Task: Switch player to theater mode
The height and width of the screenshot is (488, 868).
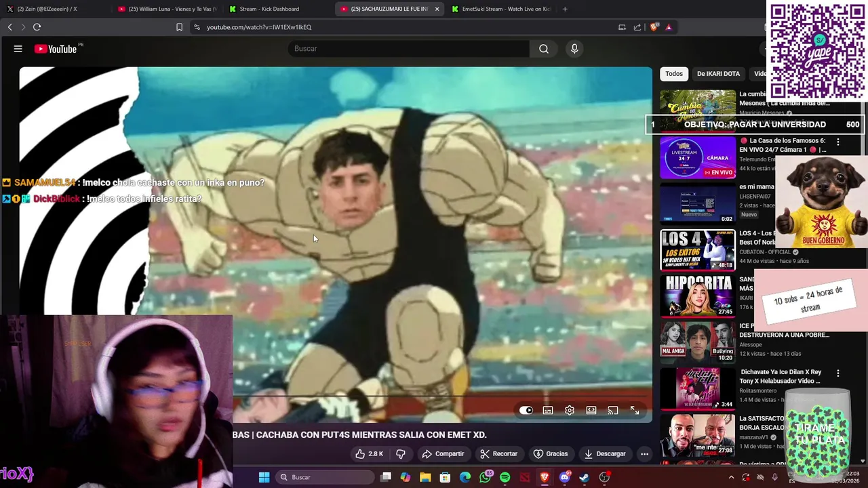Action: pos(591,410)
